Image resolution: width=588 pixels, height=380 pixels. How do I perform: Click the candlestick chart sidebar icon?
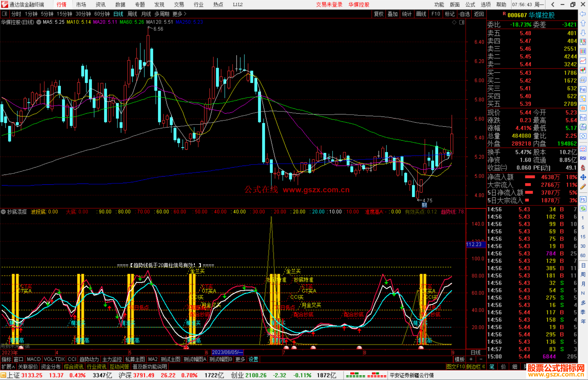click(583, 70)
